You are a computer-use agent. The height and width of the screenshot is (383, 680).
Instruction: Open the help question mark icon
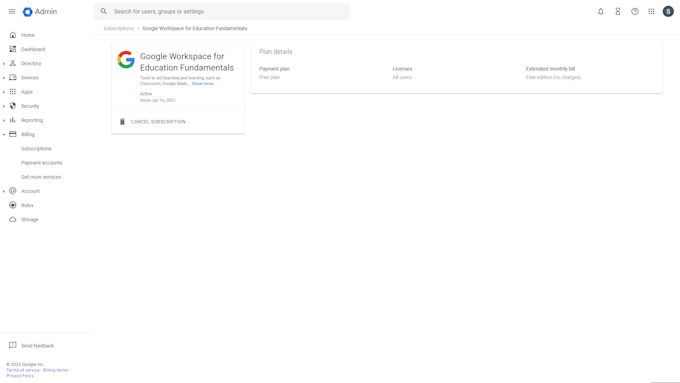634,12
